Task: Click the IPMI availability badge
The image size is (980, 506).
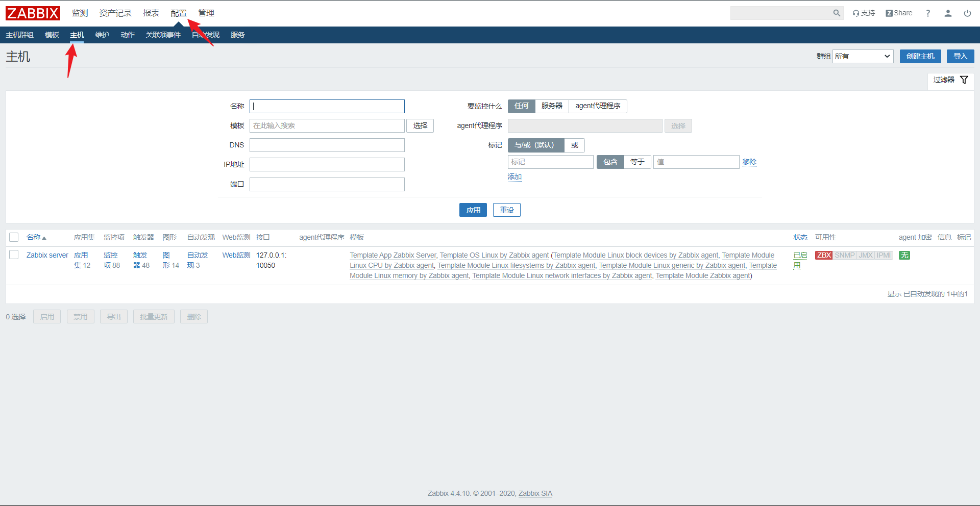Action: point(884,256)
